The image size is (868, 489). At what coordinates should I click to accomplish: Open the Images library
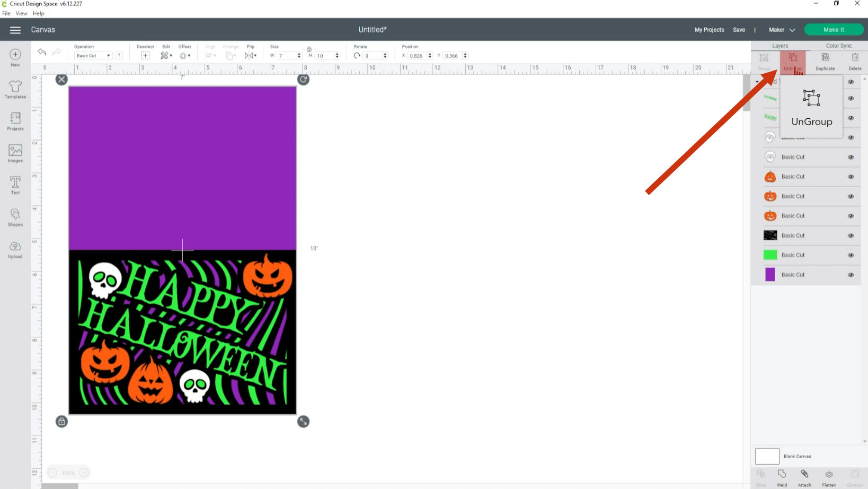pyautogui.click(x=15, y=153)
